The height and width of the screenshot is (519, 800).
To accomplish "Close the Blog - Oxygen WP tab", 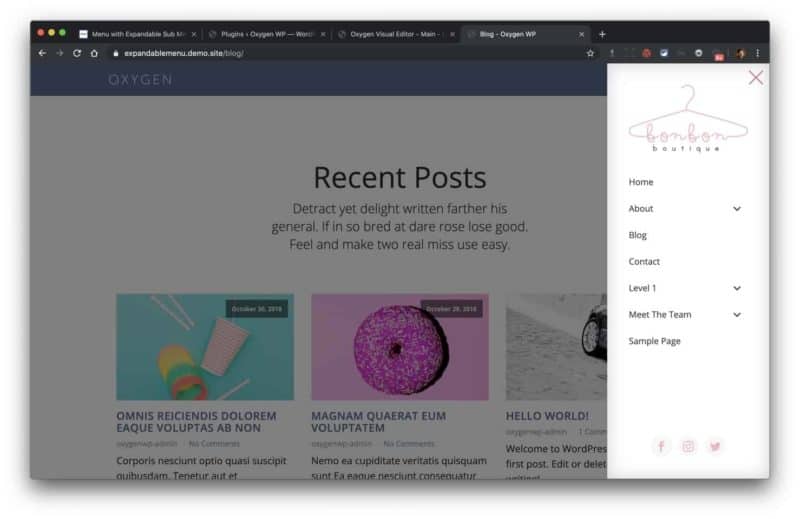I will (x=581, y=34).
